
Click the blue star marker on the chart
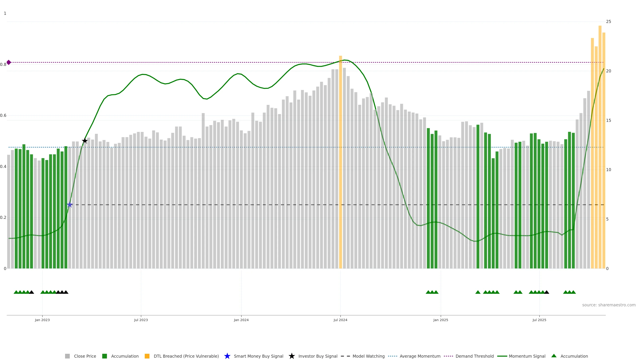click(x=70, y=205)
